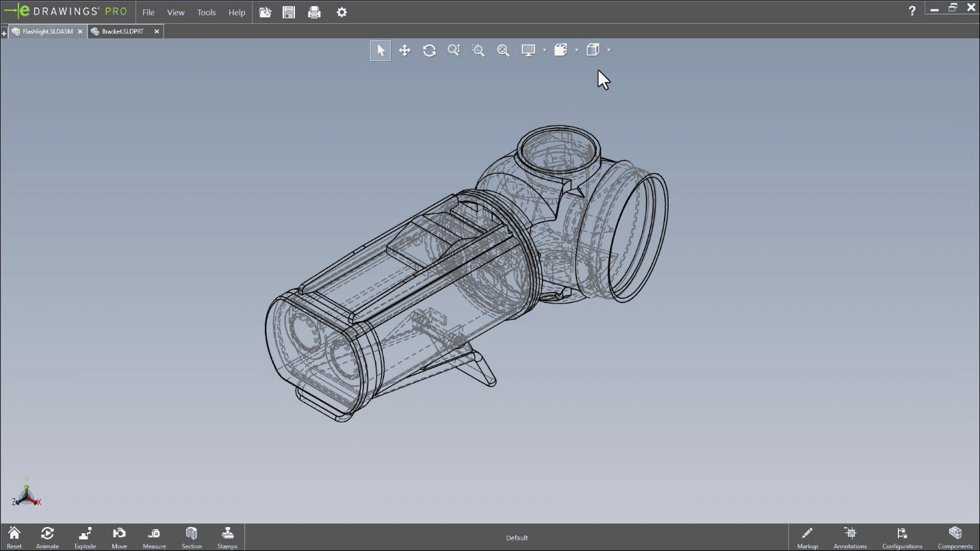Open the Configurations panel

click(902, 537)
